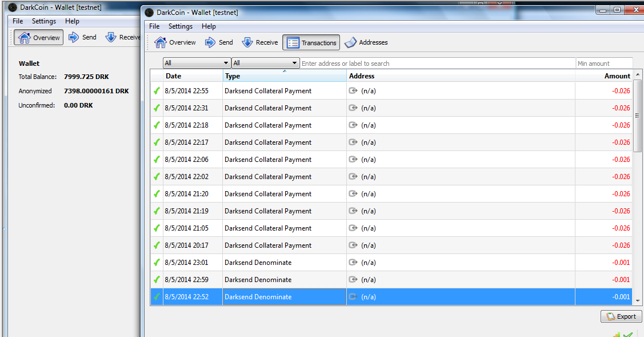Select 'Darksend Denominate' in the 23:01 row
The width and height of the screenshot is (644, 337).
258,263
